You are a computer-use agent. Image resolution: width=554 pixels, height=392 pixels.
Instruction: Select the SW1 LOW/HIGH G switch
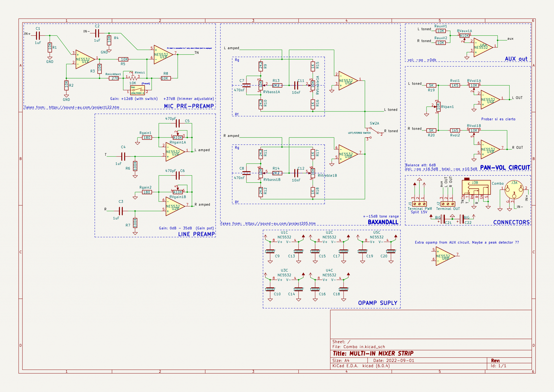[x=137, y=90]
